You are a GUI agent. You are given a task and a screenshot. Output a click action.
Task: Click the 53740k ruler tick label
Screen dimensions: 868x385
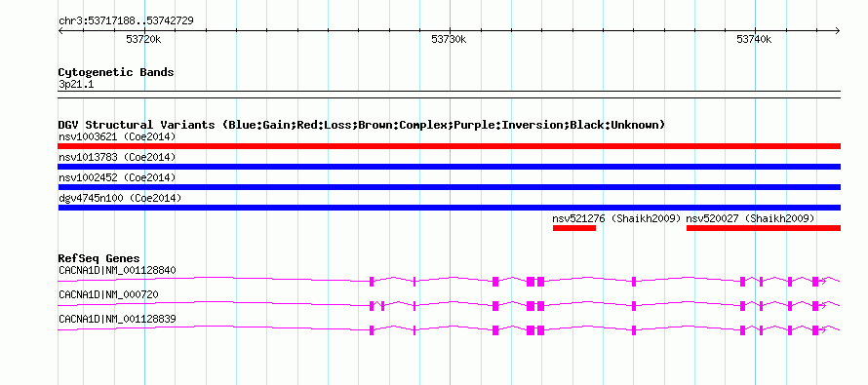754,40
